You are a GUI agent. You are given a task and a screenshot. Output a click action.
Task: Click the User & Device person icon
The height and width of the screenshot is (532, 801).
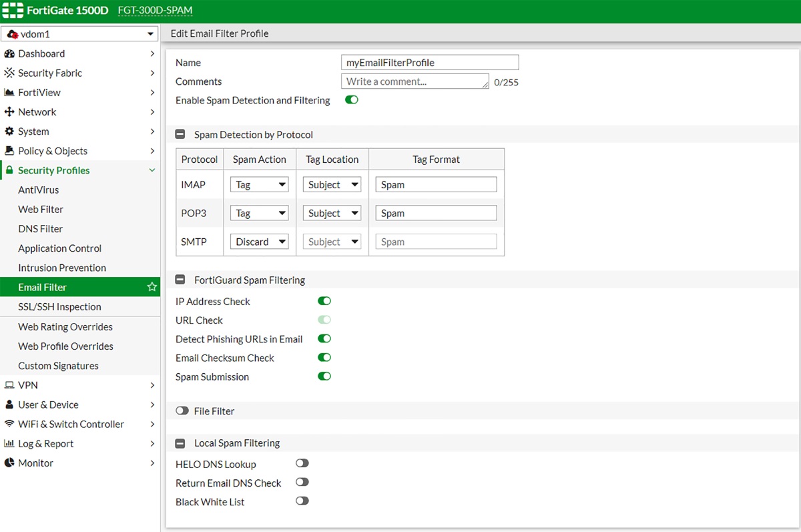9,405
